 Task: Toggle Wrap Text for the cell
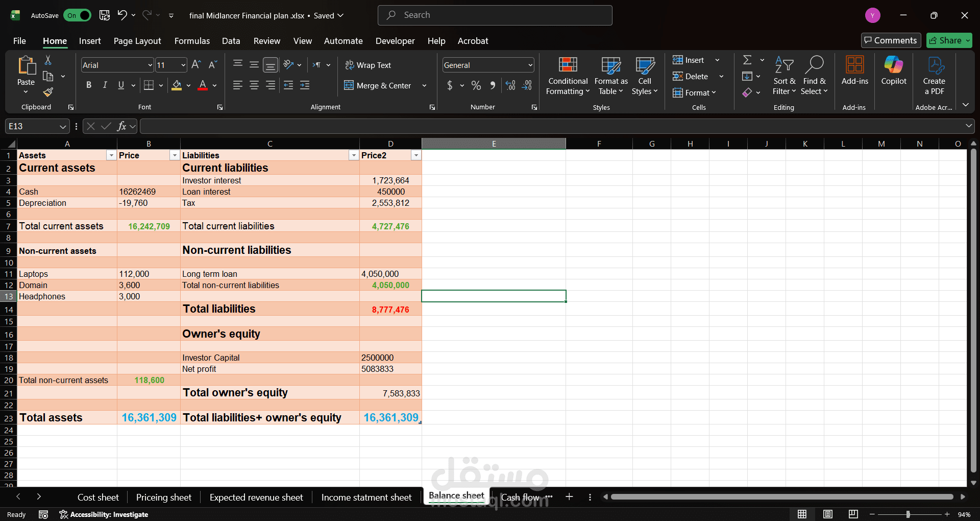click(x=369, y=65)
